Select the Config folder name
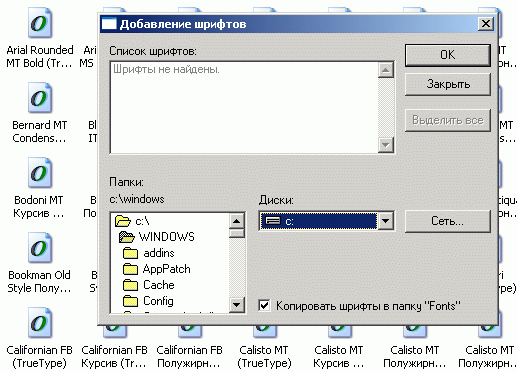 pyautogui.click(x=158, y=301)
